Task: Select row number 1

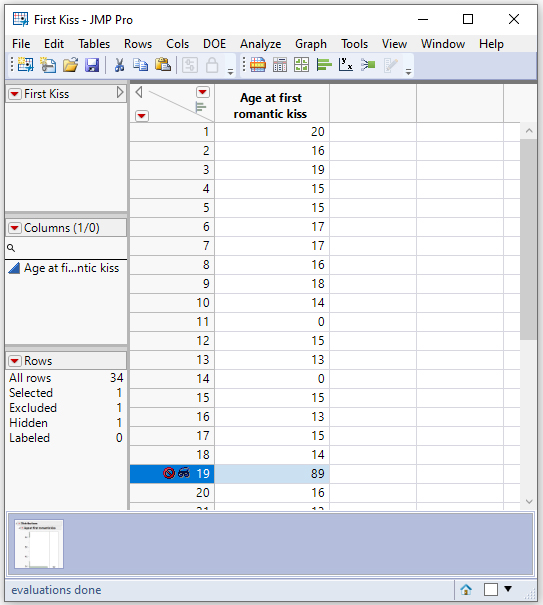Action: pos(172,132)
